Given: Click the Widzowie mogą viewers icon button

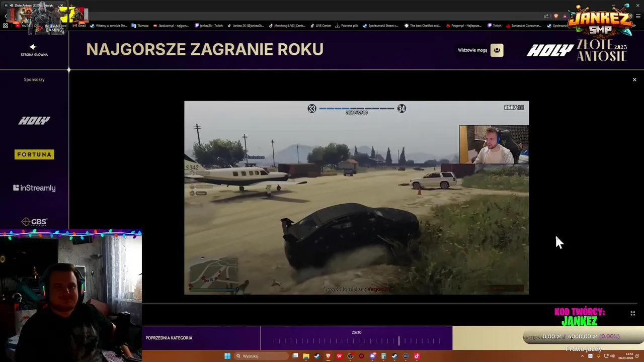Looking at the screenshot, I should pyautogui.click(x=497, y=50).
